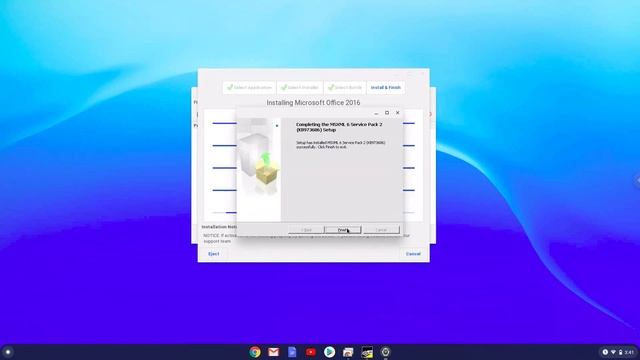Close the MSXML setup dialog

coord(398,113)
